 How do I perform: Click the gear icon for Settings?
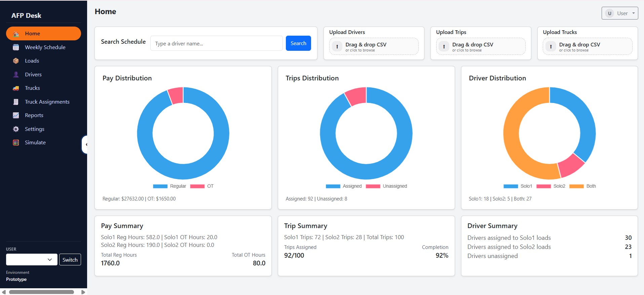(x=16, y=129)
